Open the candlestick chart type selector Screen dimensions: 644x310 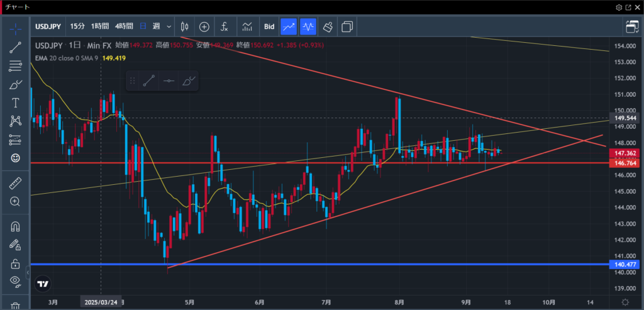coord(184,26)
